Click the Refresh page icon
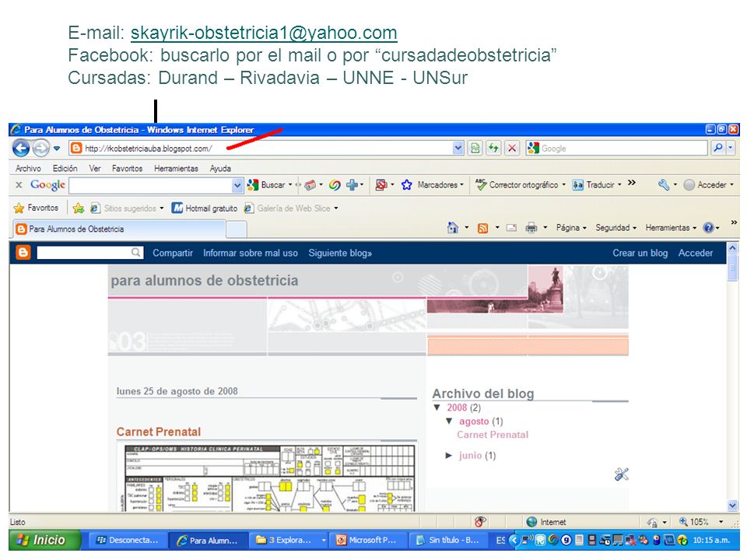747x560 pixels. 493,148
